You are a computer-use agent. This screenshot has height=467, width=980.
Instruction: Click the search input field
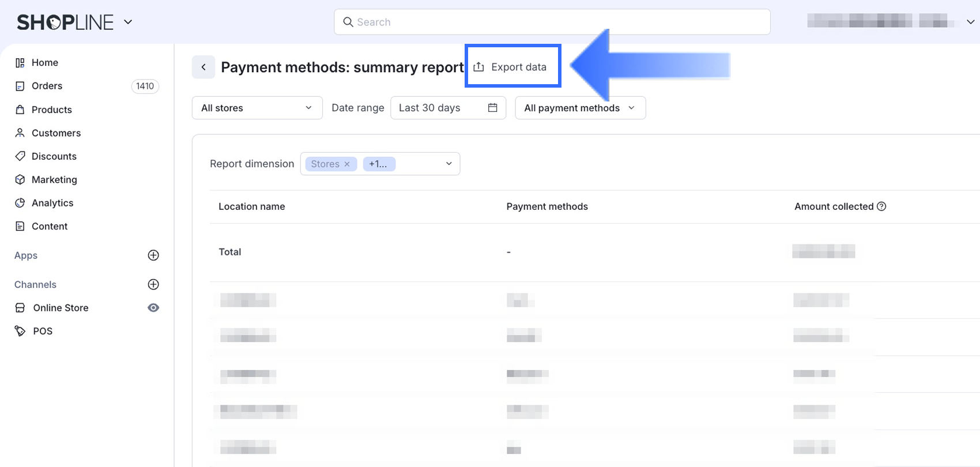click(552, 22)
